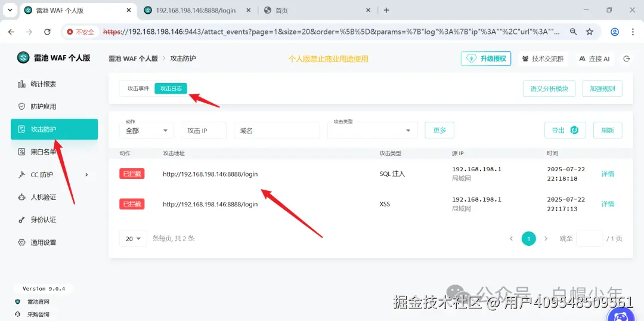Click the 连接 AI button
This screenshot has height=321, width=644.
point(595,59)
